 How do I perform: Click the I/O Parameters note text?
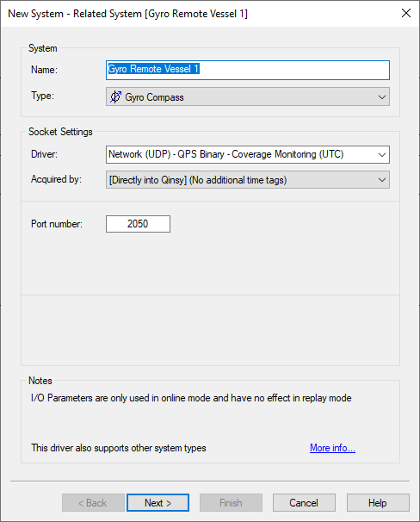(x=191, y=398)
